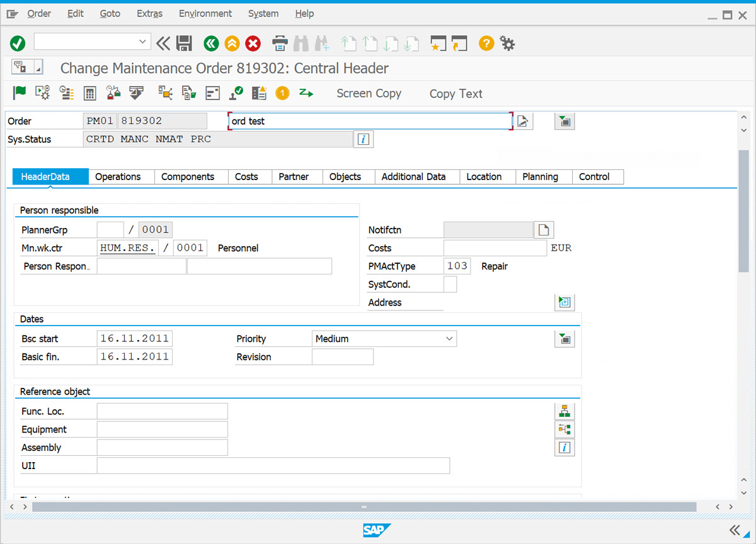
Task: Release the order with the green flag icon
Action: (x=20, y=93)
